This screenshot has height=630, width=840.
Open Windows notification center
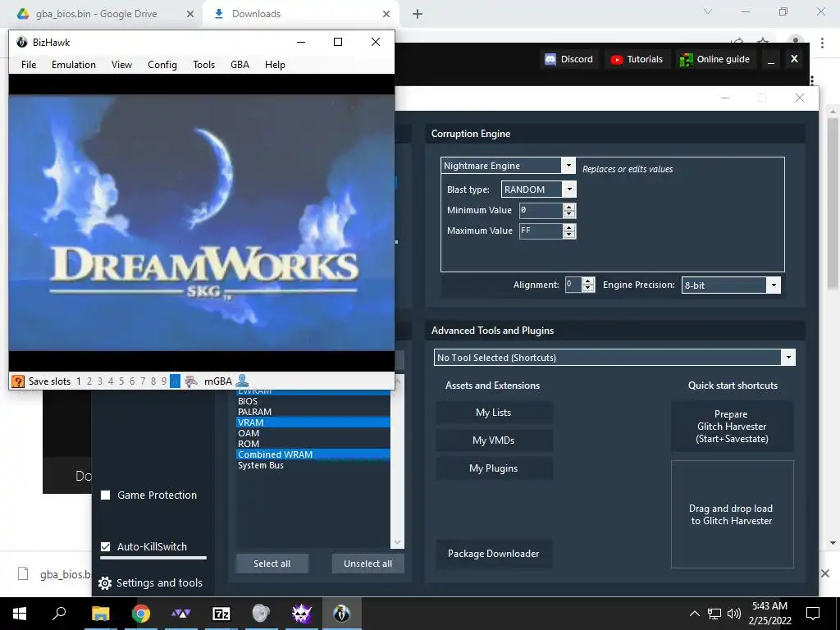pos(813,614)
